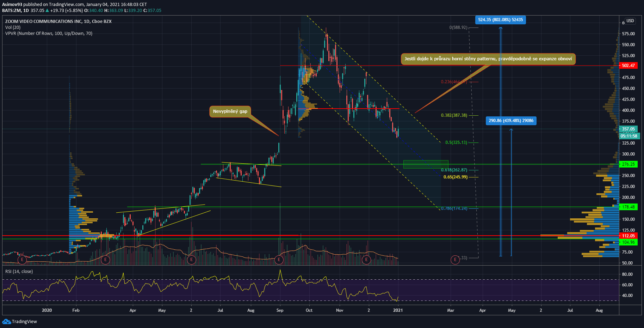
Task: Open the earnings marker at early June 2020
Action: tap(191, 260)
